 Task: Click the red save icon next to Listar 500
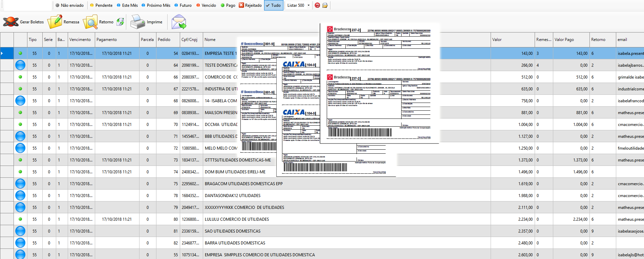point(317,5)
